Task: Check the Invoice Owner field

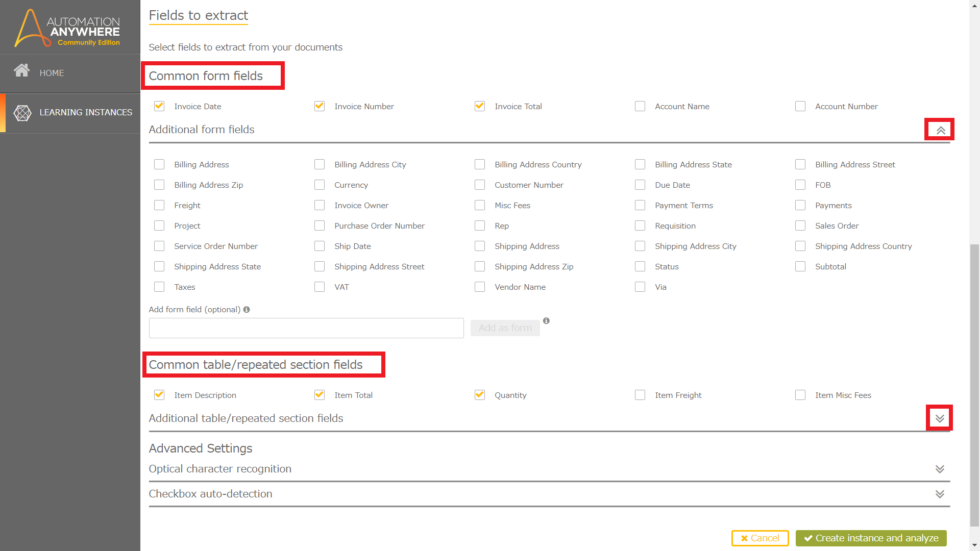Action: [x=320, y=205]
